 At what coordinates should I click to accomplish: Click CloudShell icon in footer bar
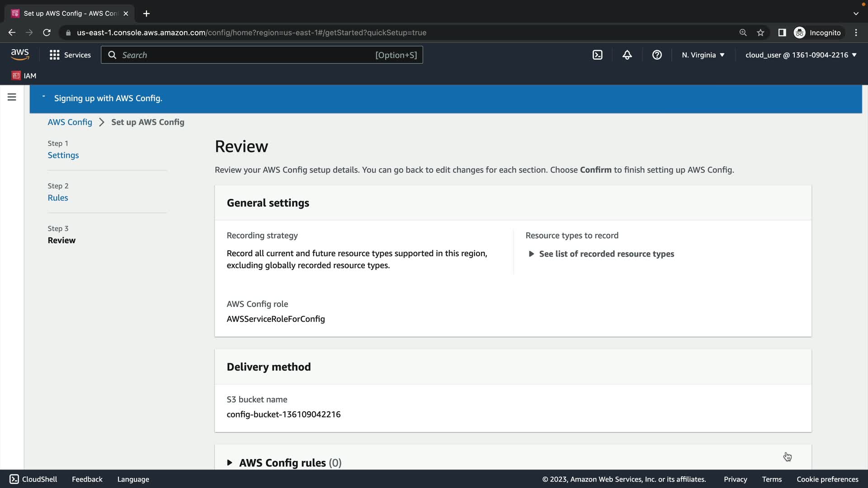[x=14, y=479]
